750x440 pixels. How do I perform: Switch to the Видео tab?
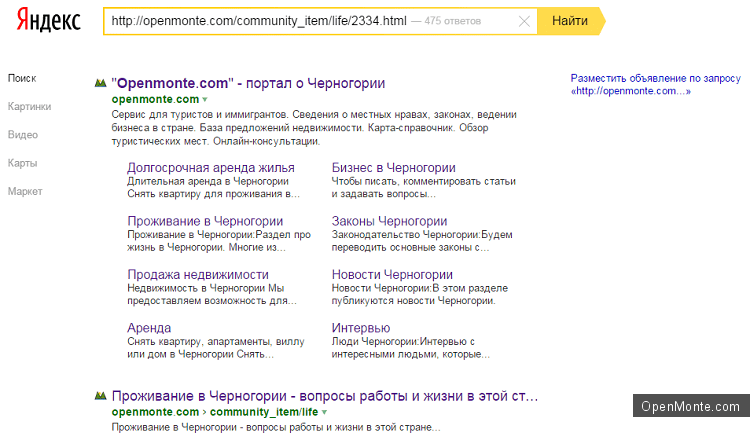tap(22, 135)
